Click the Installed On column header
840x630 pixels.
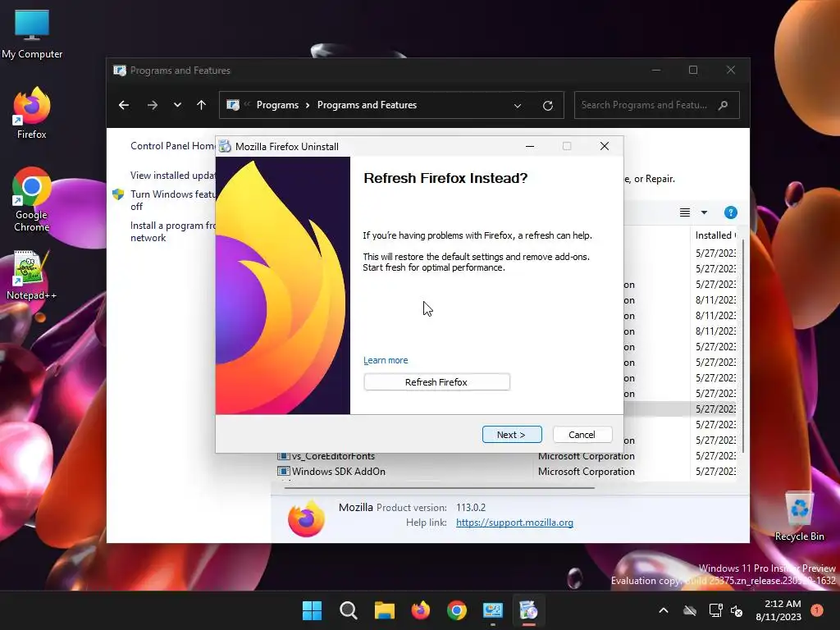714,235
